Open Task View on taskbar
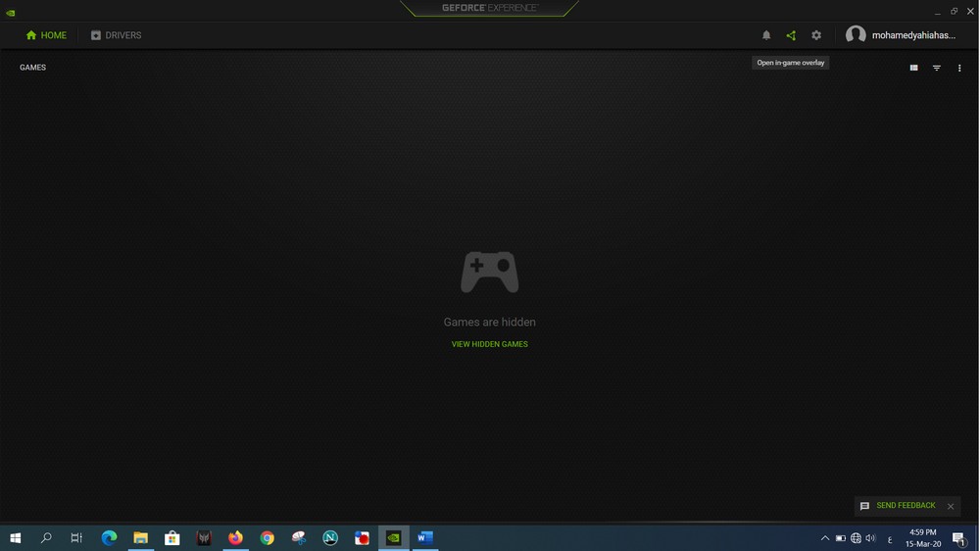 [x=76, y=538]
